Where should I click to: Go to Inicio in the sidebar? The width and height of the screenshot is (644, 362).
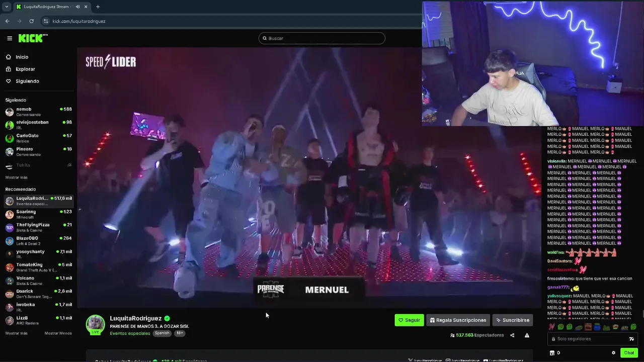[22, 57]
